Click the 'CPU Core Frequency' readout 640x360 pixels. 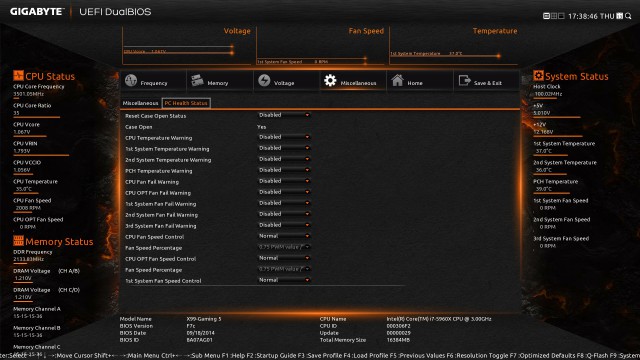39,90
